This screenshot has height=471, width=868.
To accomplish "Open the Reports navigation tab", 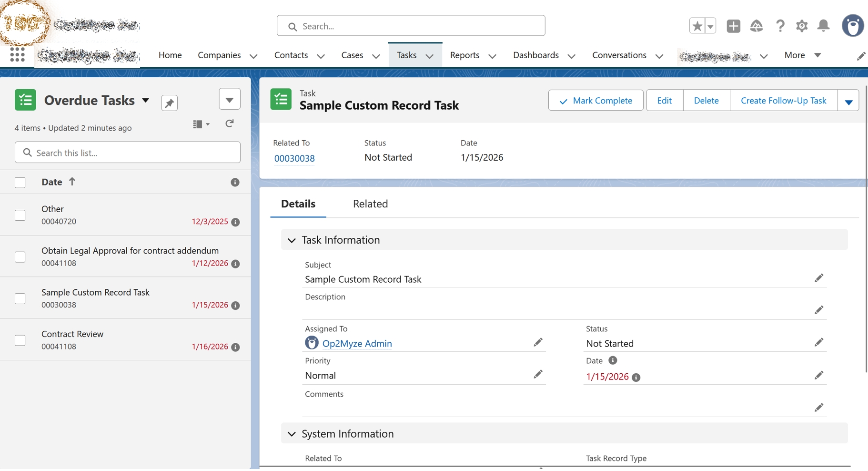I will click(464, 55).
